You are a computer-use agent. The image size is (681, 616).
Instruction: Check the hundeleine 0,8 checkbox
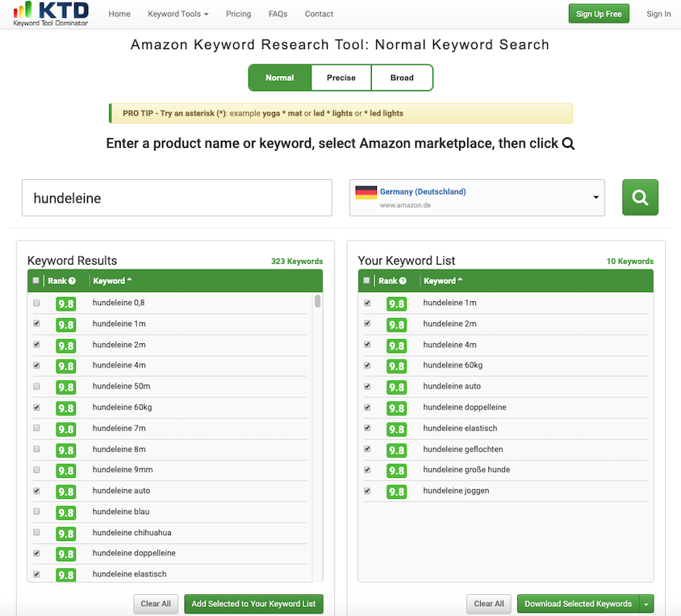(x=36, y=303)
